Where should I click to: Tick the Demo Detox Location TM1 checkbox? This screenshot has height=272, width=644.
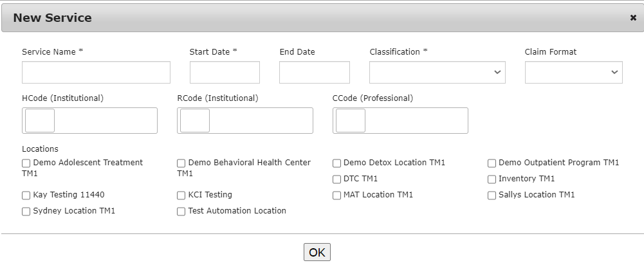click(x=337, y=163)
